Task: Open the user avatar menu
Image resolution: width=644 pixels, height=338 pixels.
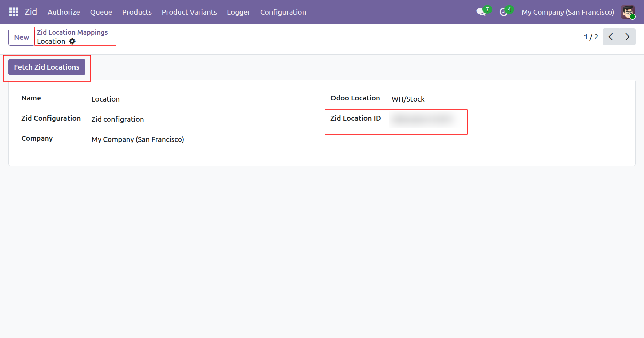Action: point(628,12)
